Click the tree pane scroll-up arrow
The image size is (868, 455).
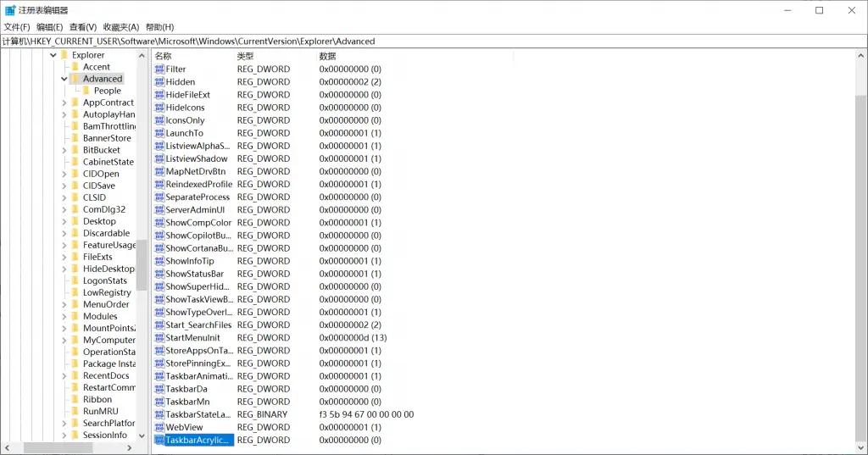[142, 56]
